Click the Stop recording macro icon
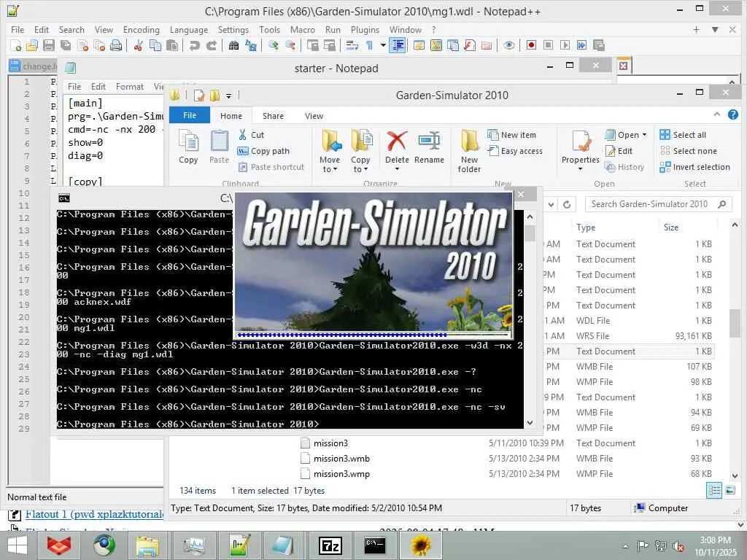The image size is (747, 560). 548,45
